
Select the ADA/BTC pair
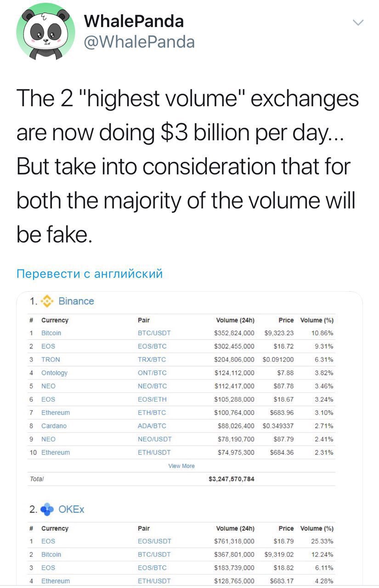pyautogui.click(x=152, y=426)
